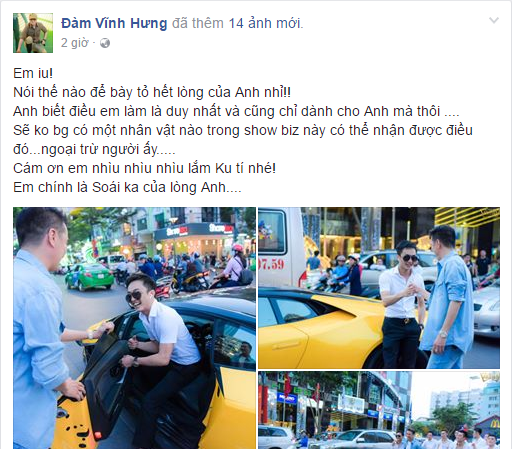Click the line starting "Nói thế nào để bày tỏ"
Screen dimensions: 512x449
coord(152,92)
